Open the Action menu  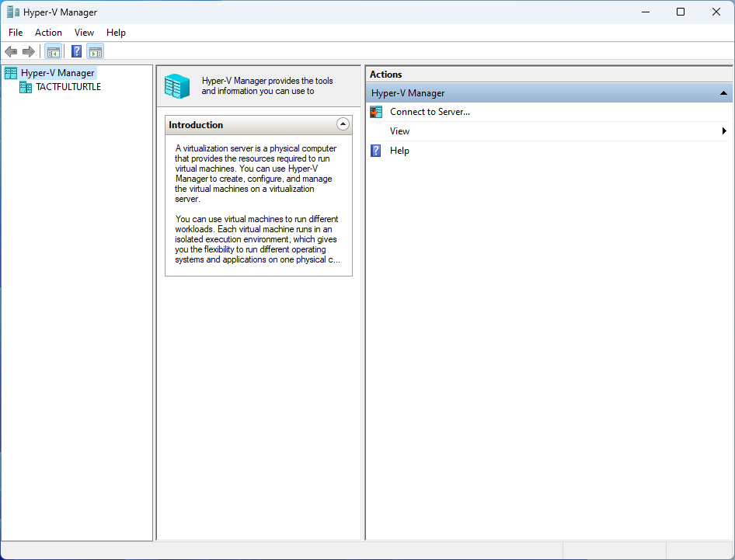point(48,33)
